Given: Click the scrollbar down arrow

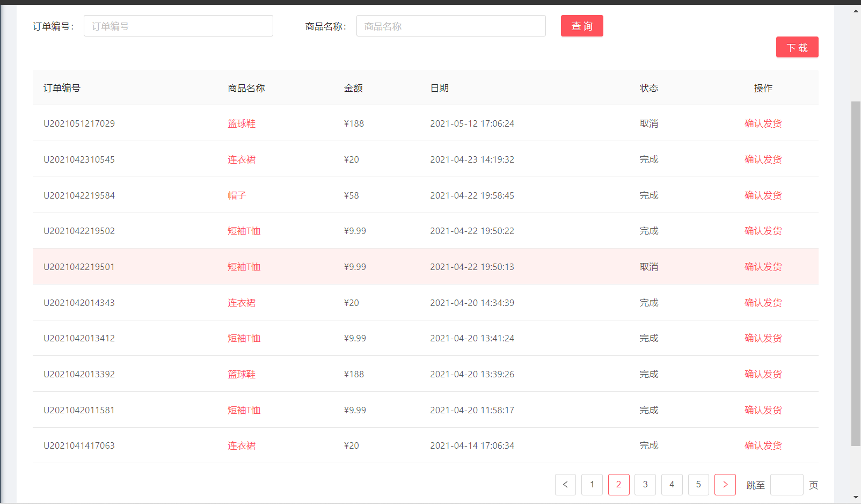Looking at the screenshot, I should (x=856, y=498).
